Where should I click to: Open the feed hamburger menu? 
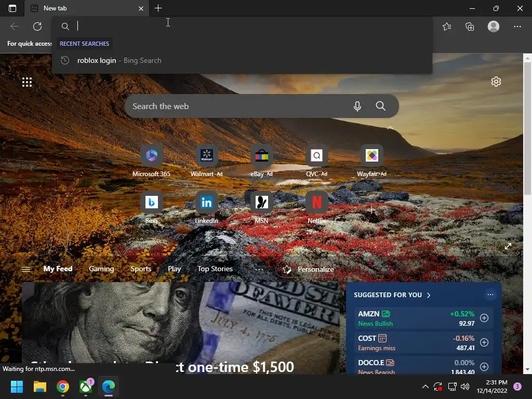coord(26,270)
